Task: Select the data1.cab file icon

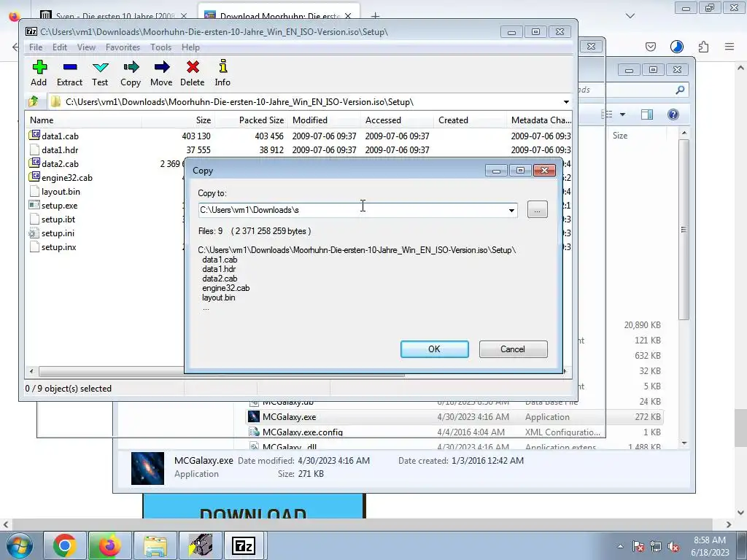Action: pyautogui.click(x=34, y=136)
